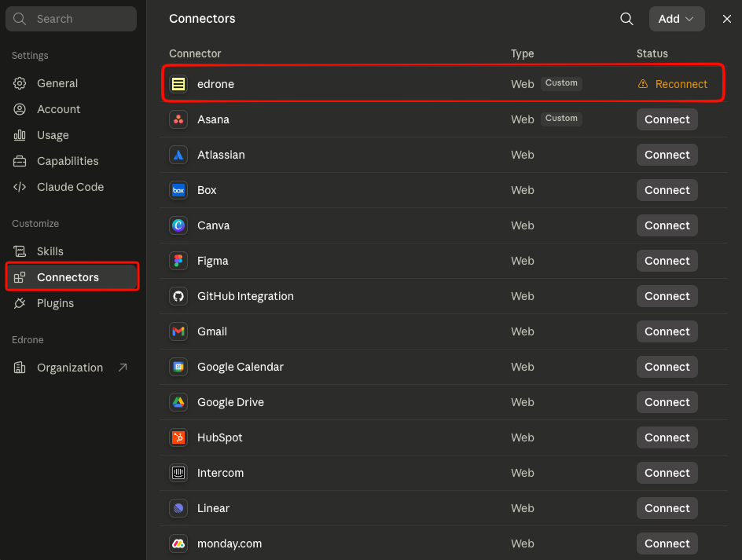
Task: Click the Organization building icon
Action: pyautogui.click(x=20, y=368)
